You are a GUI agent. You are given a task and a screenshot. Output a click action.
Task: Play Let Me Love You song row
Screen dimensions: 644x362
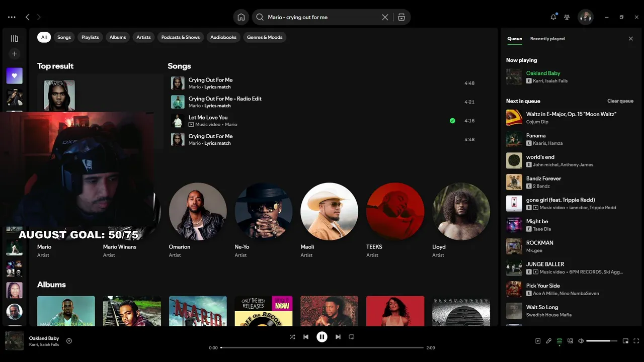(x=323, y=121)
